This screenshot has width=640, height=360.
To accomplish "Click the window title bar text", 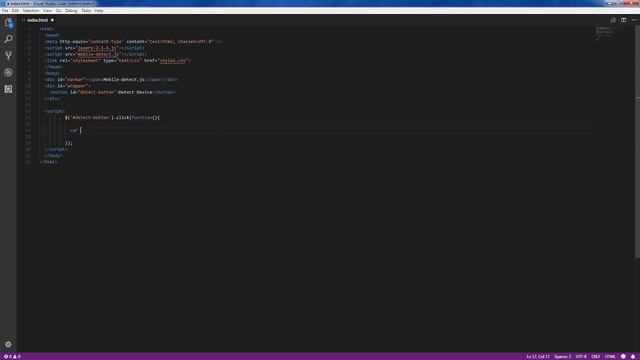I will (52, 3).
